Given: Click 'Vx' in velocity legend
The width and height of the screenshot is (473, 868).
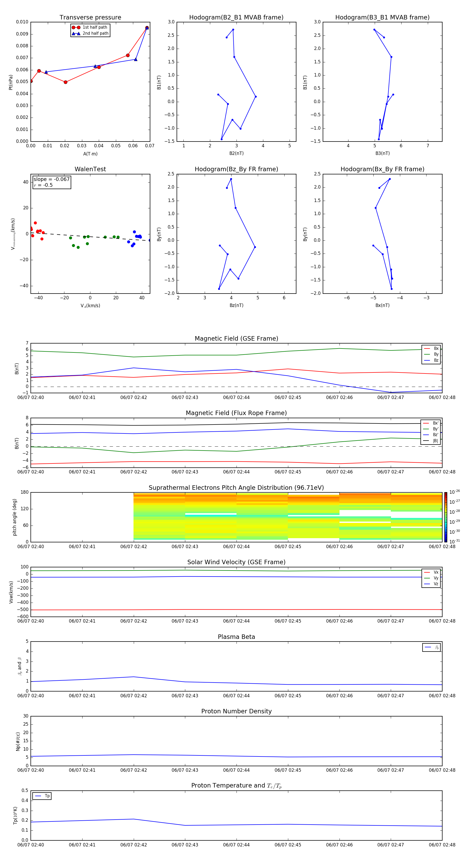Looking at the screenshot, I should point(431,572).
